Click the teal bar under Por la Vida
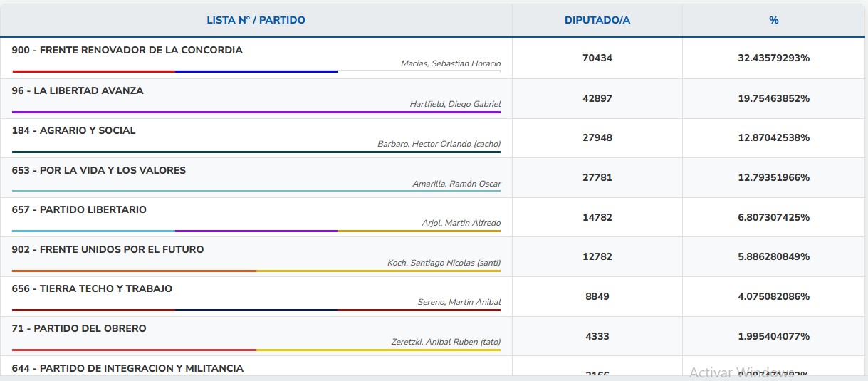Screen dimensions: 868x381 tap(256, 191)
